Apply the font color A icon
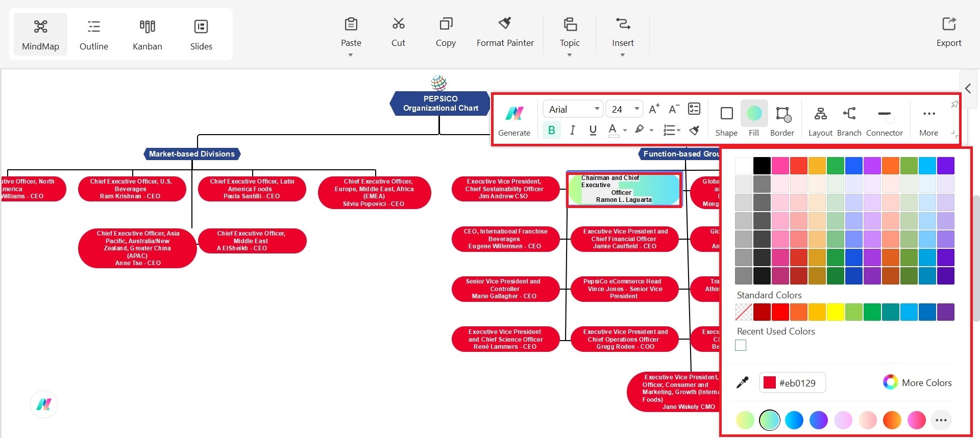The height and width of the screenshot is (438, 980). 613,130
